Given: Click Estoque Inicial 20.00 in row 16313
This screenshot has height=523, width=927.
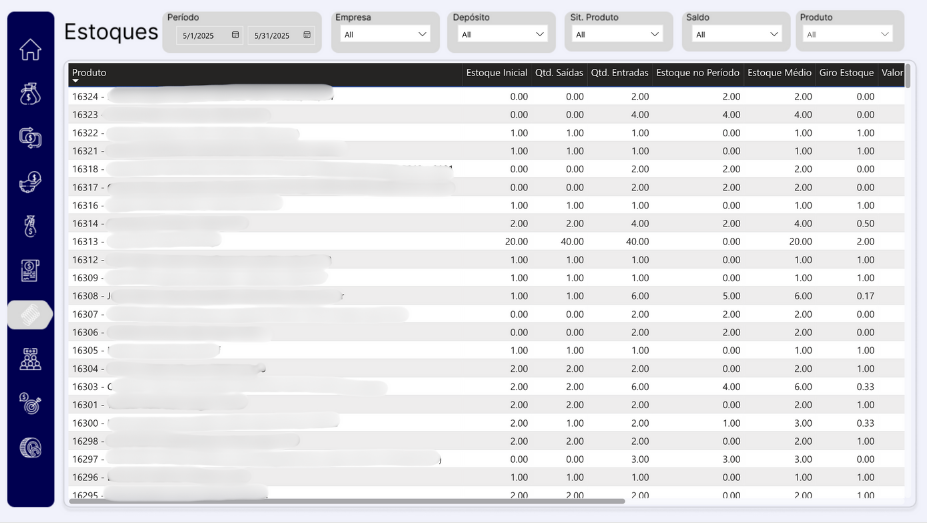Looking at the screenshot, I should (x=516, y=242).
